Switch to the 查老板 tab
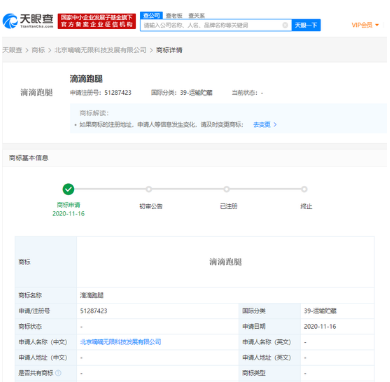Image resolution: width=390 pixels, height=382 pixels. pos(174,16)
